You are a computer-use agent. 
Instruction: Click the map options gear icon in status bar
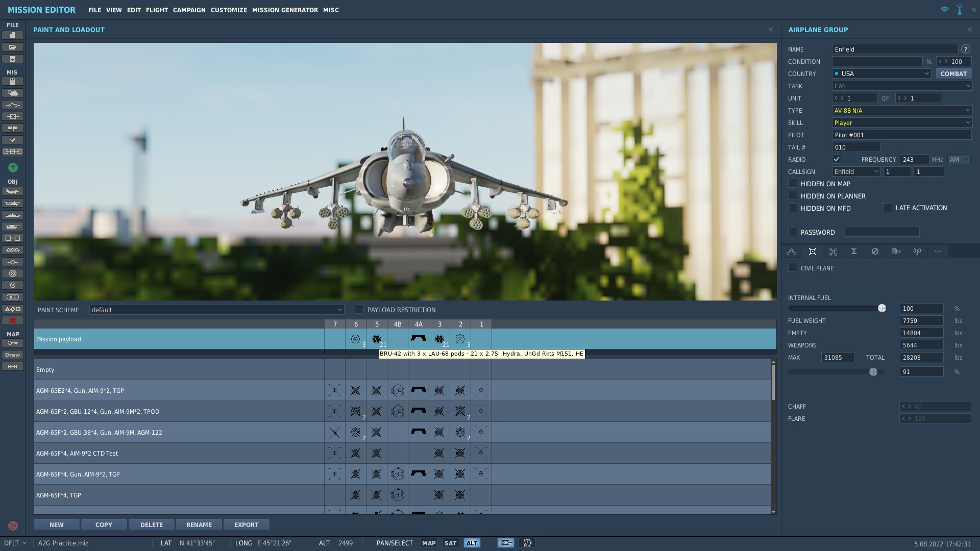pyautogui.click(x=528, y=543)
